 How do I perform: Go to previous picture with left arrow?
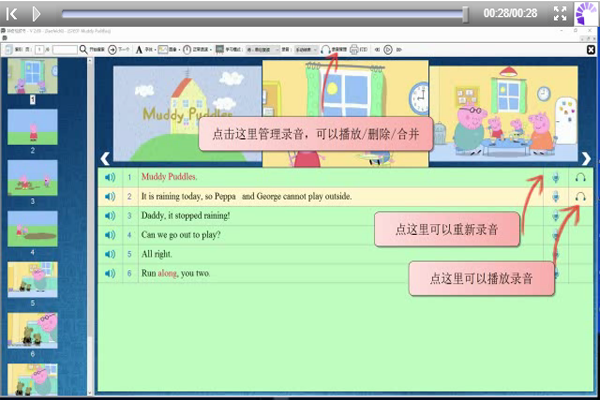pyautogui.click(x=105, y=158)
